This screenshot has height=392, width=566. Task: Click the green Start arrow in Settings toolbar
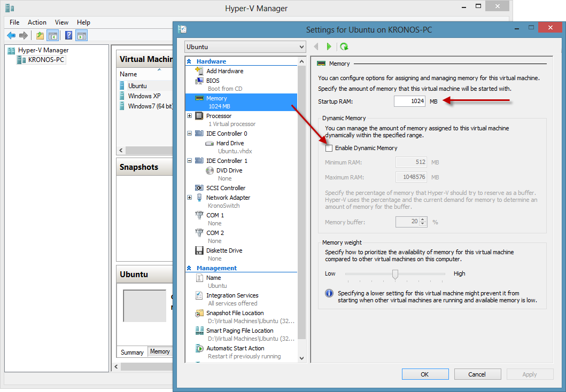[x=329, y=46]
